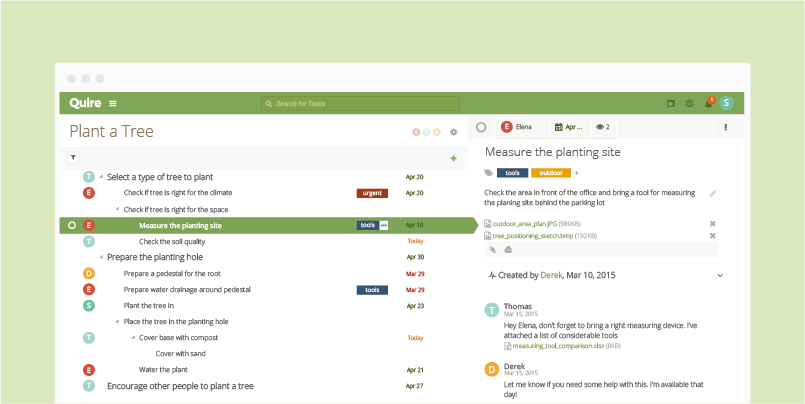
Task: Open the Elena assignee tab
Action: pyautogui.click(x=521, y=127)
